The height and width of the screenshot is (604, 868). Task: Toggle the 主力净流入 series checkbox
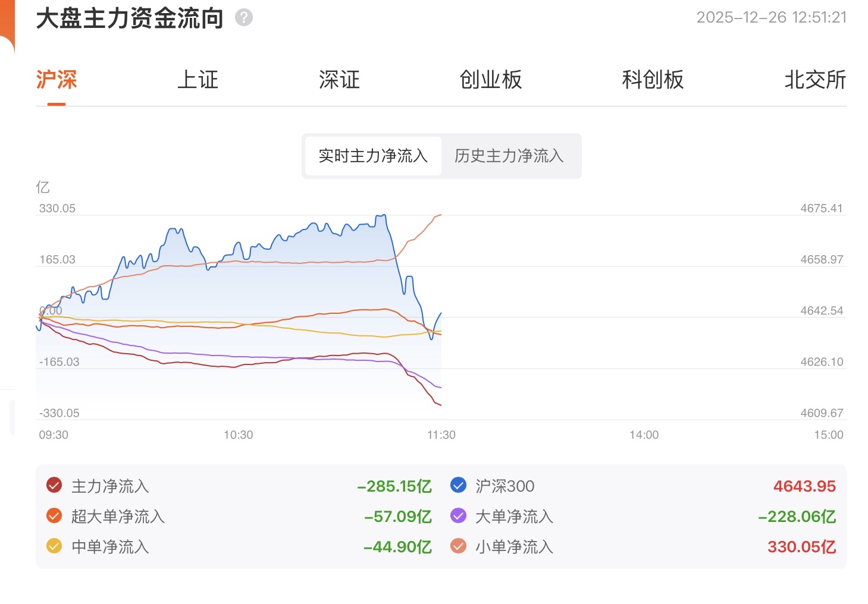click(x=54, y=486)
